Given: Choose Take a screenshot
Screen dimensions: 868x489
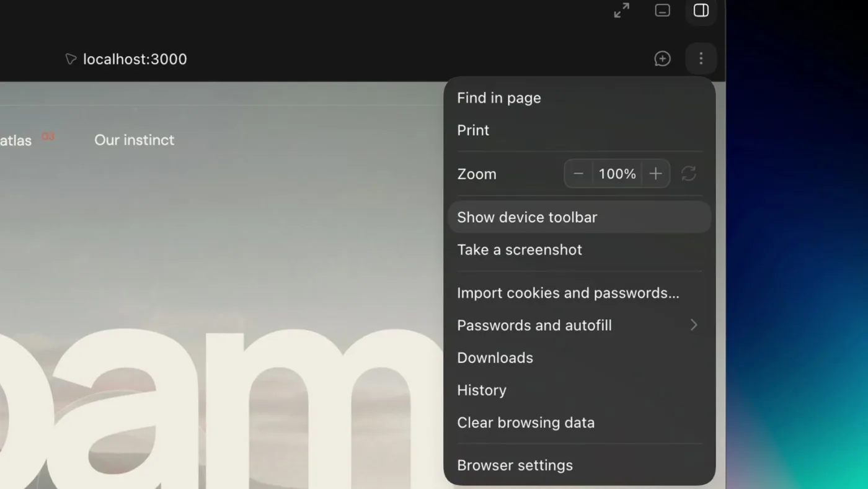Looking at the screenshot, I should (x=580, y=249).
